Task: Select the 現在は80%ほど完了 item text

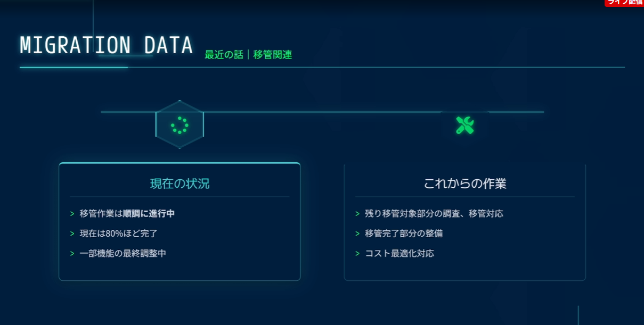Action: [118, 234]
